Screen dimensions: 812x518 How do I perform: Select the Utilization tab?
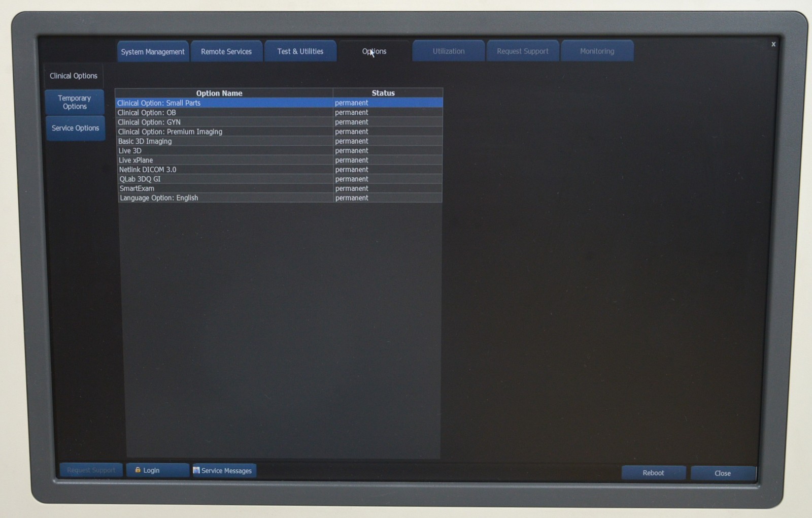(448, 51)
